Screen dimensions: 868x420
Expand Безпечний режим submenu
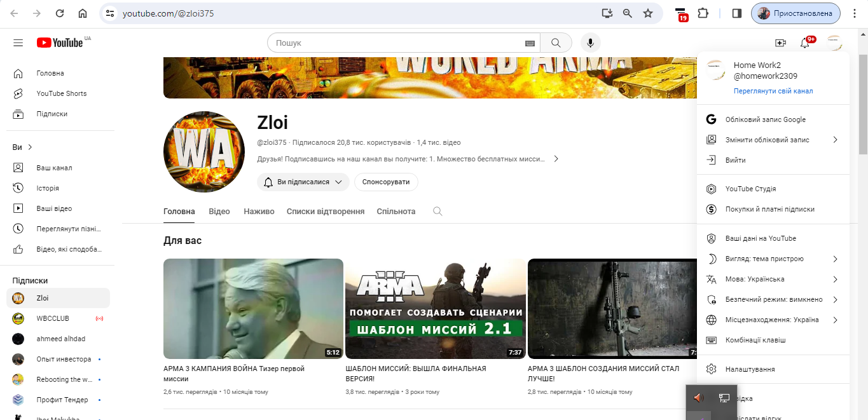pos(773,299)
